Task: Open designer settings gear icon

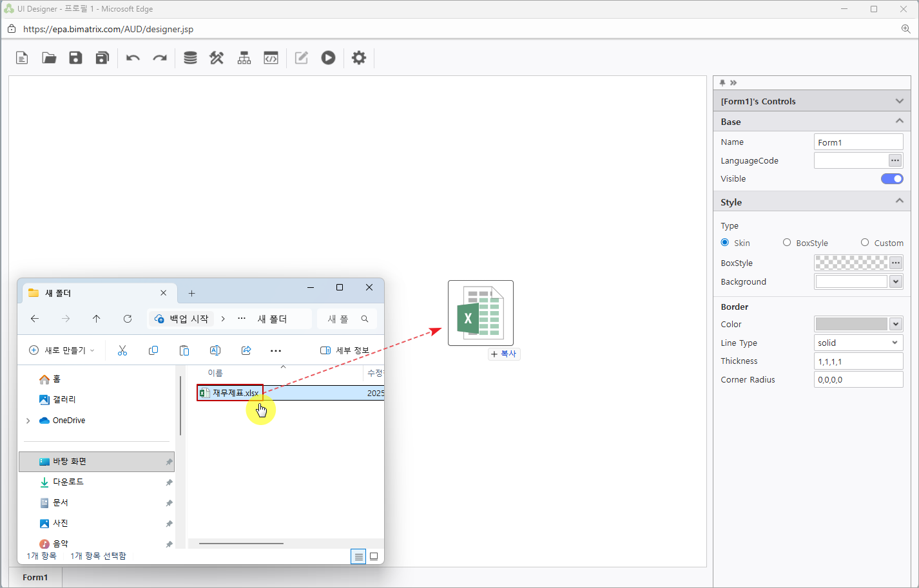Action: coord(358,58)
